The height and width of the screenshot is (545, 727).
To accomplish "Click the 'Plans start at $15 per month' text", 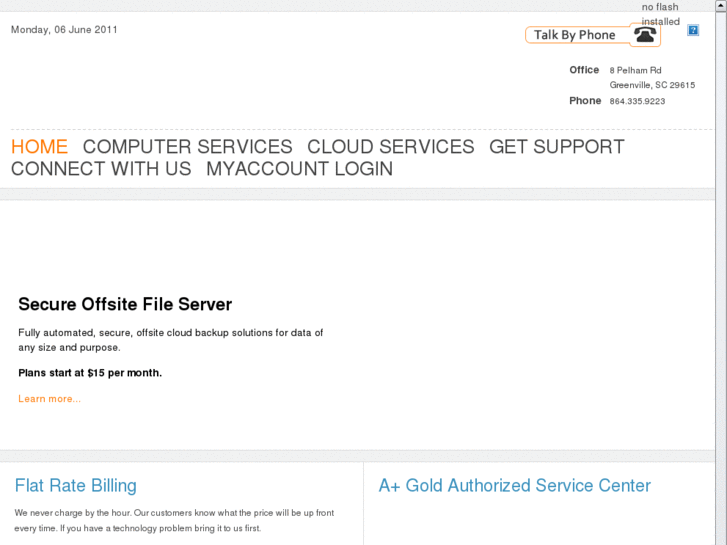I will (x=90, y=373).
